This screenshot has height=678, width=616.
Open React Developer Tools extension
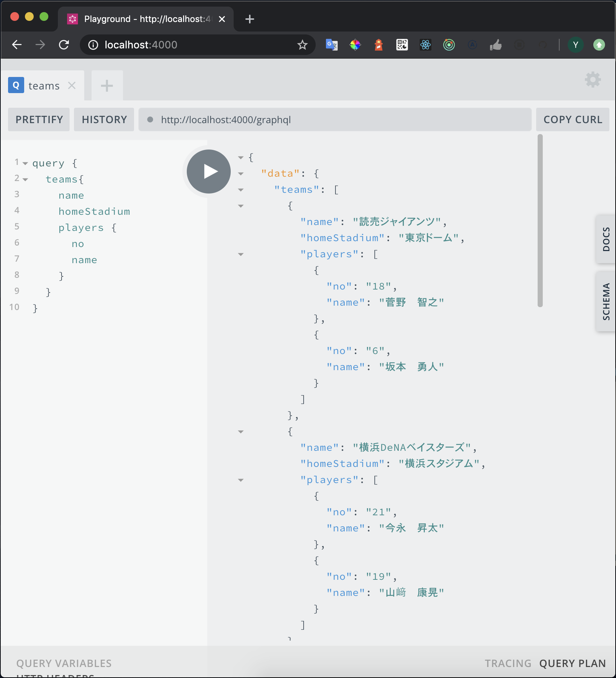tap(426, 45)
